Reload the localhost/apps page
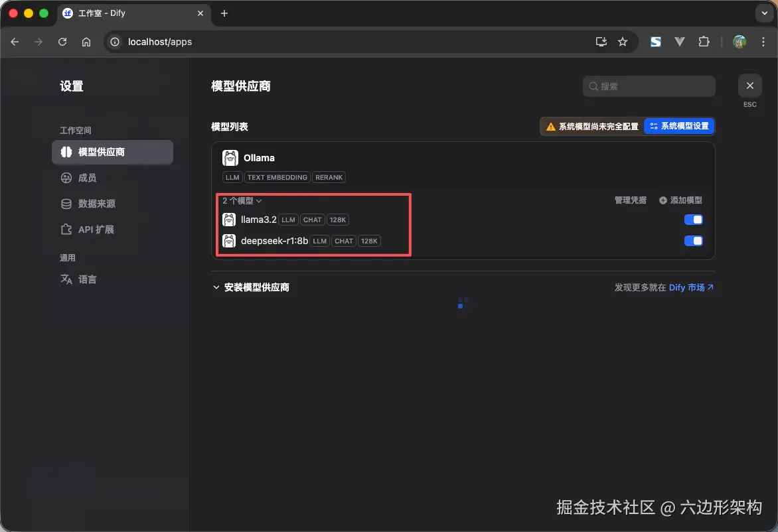 tap(62, 42)
